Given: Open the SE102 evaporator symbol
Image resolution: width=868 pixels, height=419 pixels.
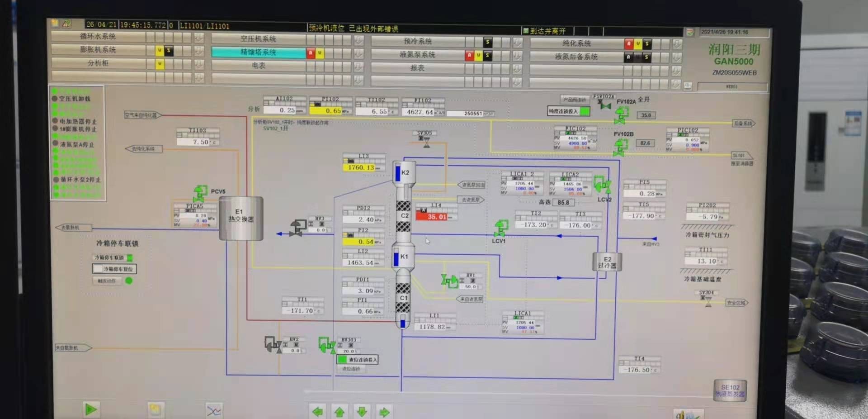Looking at the screenshot, I should [x=730, y=390].
